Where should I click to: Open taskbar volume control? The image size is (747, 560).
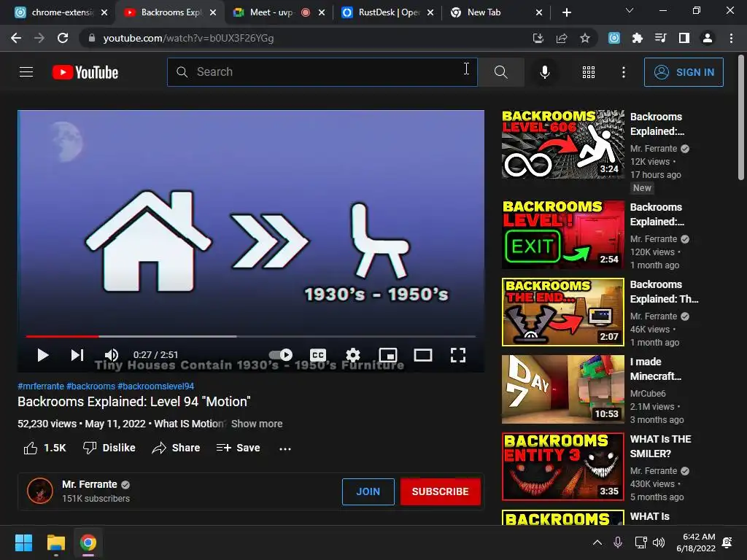(659, 542)
